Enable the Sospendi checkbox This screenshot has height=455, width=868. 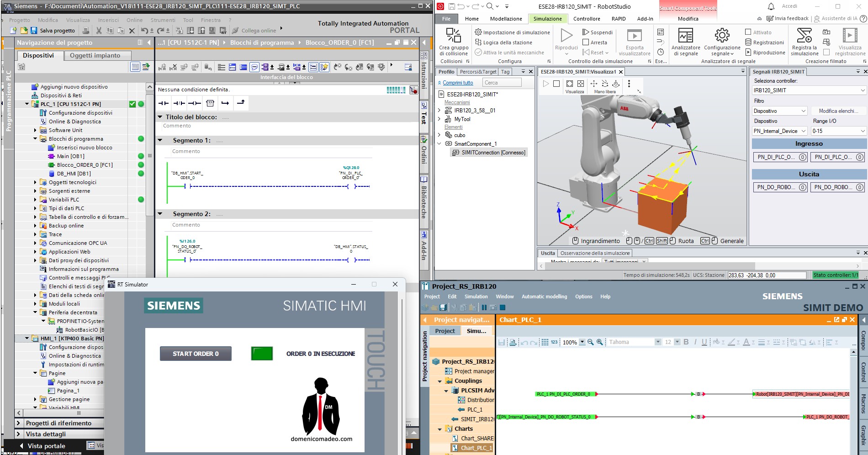click(586, 32)
